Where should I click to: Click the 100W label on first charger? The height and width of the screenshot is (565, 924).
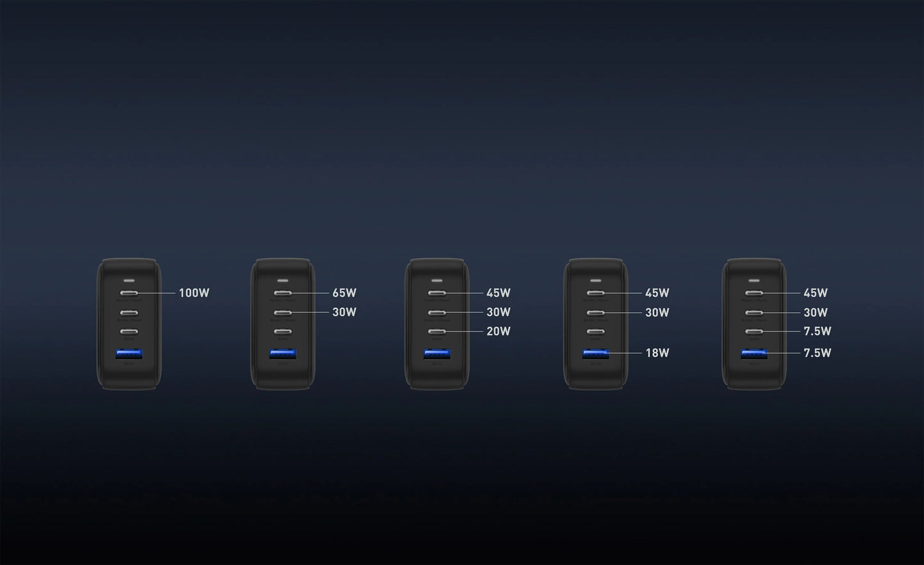click(194, 293)
